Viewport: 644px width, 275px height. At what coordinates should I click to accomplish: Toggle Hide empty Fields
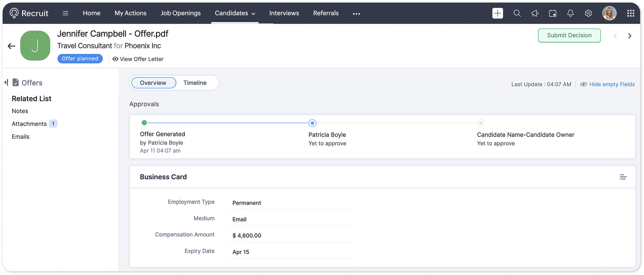coord(607,84)
